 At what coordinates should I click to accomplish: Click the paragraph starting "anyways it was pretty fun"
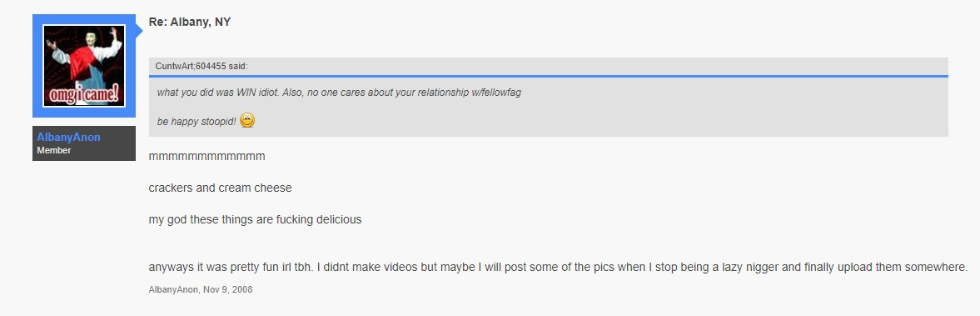click(x=558, y=267)
